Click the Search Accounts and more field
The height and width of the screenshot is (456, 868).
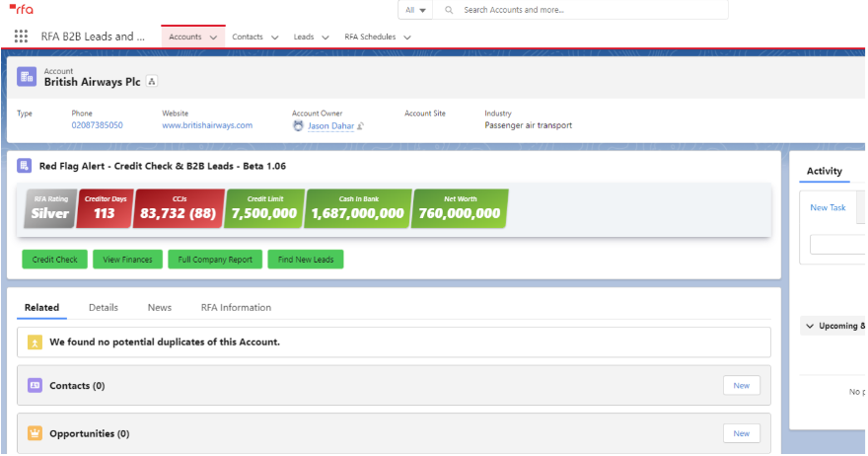point(580,10)
